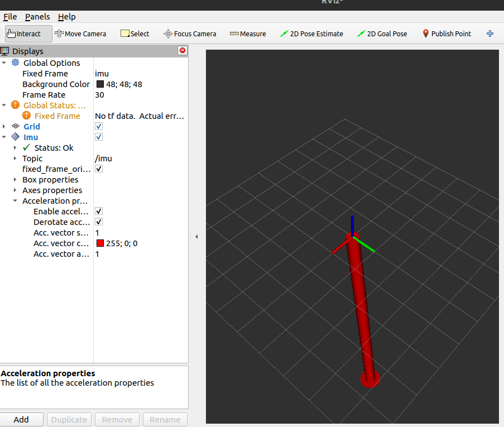Screen dimensions: 504x427
Task: Choose the Select tool
Action: point(135,33)
